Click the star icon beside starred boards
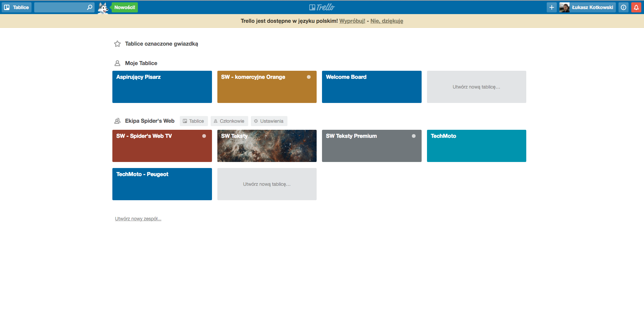Viewport: 644px width, 331px height. (x=117, y=44)
